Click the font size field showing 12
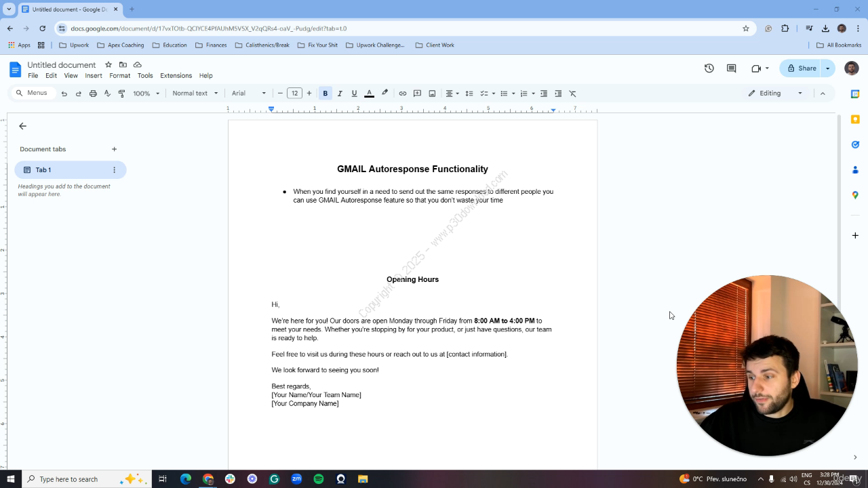868x488 pixels. (294, 94)
